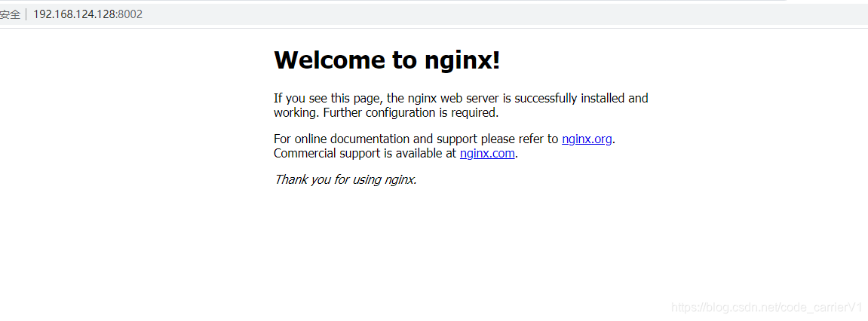Open the nginx.org documentation link
Viewport: 868px width, 321px height.
click(587, 139)
